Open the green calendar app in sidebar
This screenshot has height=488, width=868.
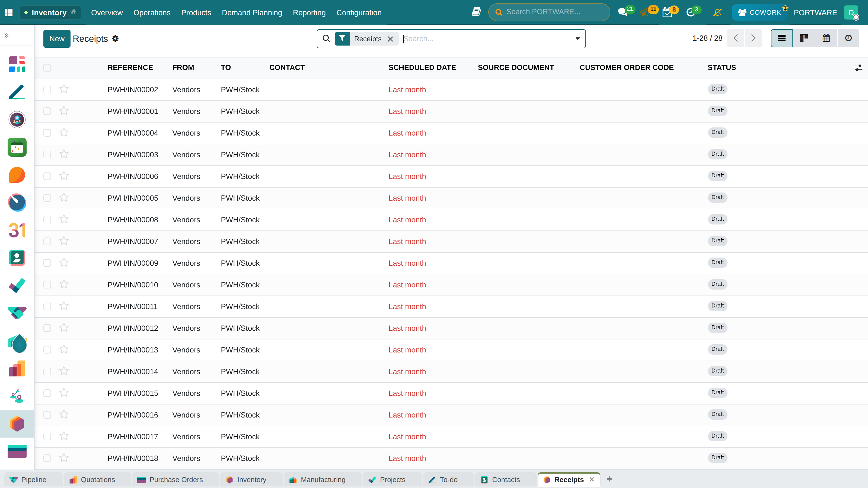tap(17, 147)
